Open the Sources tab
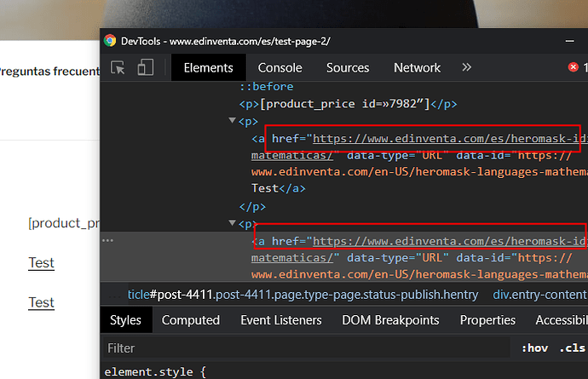The width and height of the screenshot is (588, 379). tap(348, 68)
